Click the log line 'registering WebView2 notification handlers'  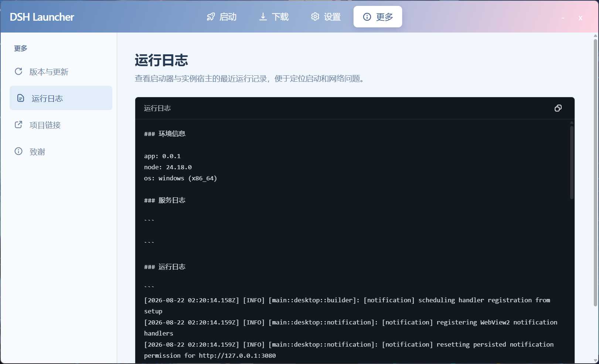(351, 328)
